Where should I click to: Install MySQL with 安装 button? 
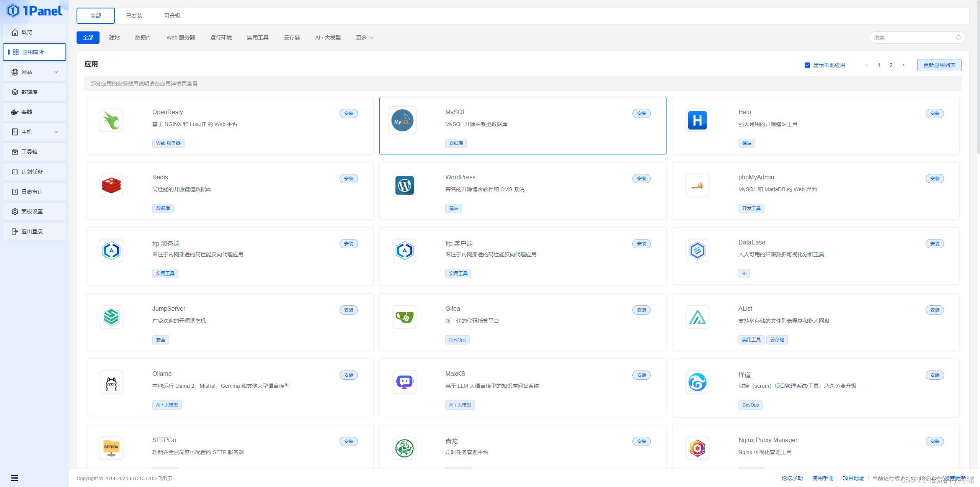[642, 113]
